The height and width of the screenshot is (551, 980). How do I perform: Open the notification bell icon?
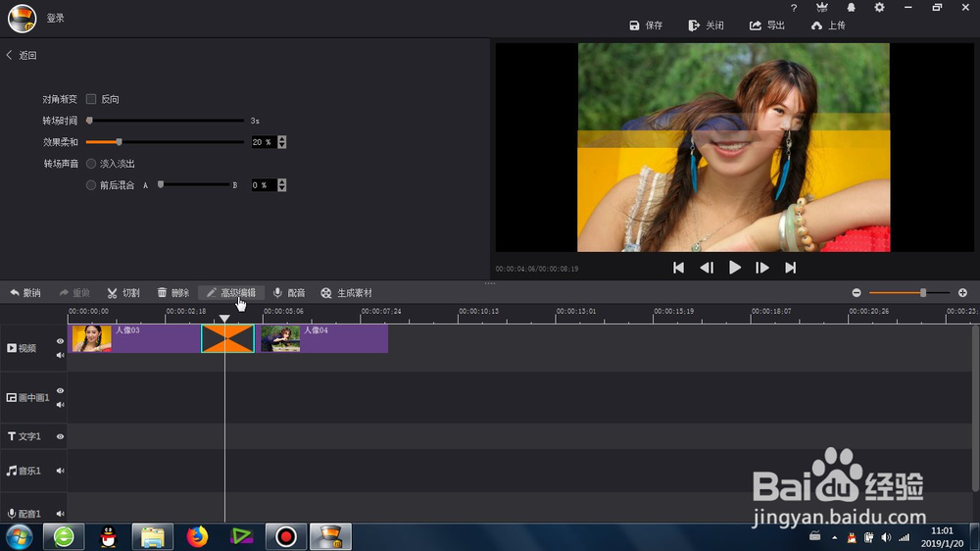pyautogui.click(x=851, y=8)
